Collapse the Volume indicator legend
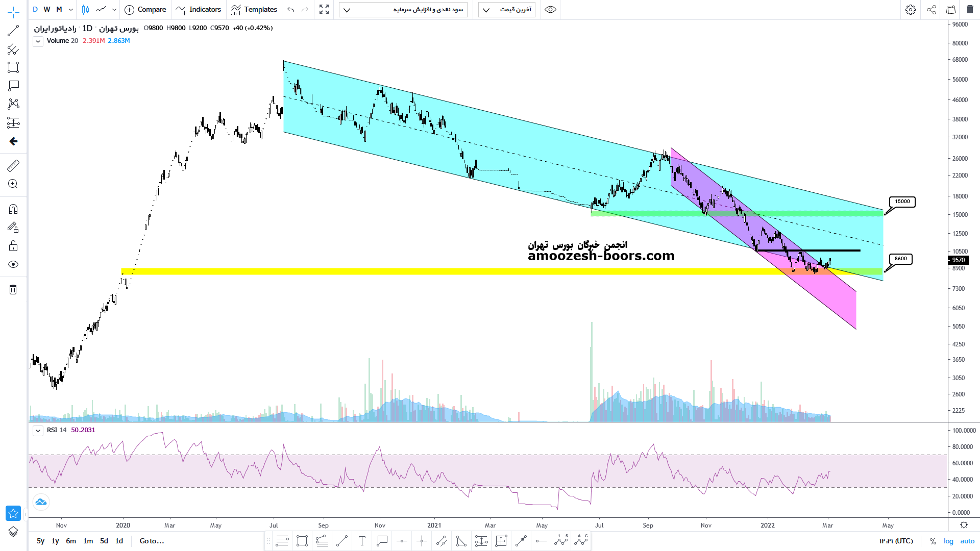The width and height of the screenshot is (980, 551). coord(38,42)
